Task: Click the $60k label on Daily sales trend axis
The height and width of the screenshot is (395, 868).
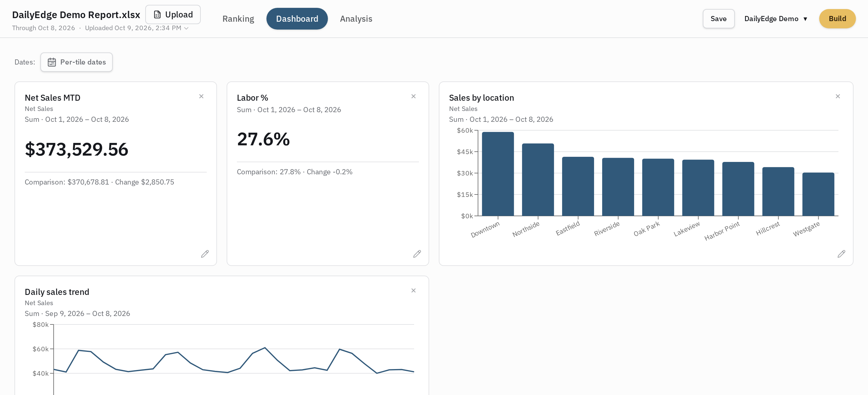Action: (40, 349)
